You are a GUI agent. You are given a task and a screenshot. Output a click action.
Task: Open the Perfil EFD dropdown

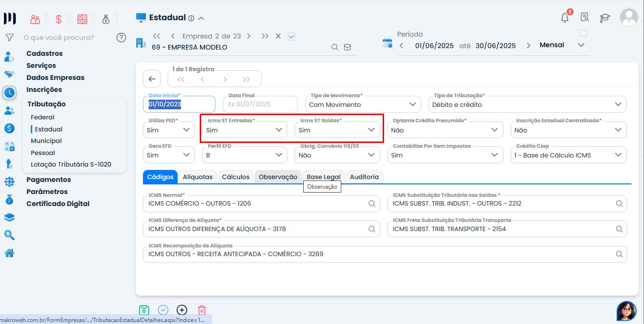(x=244, y=155)
